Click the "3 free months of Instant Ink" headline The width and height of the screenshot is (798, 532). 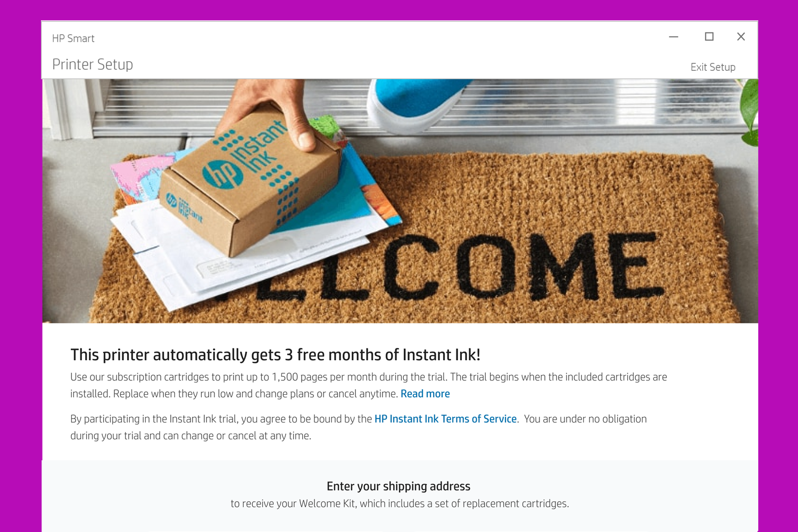275,355
